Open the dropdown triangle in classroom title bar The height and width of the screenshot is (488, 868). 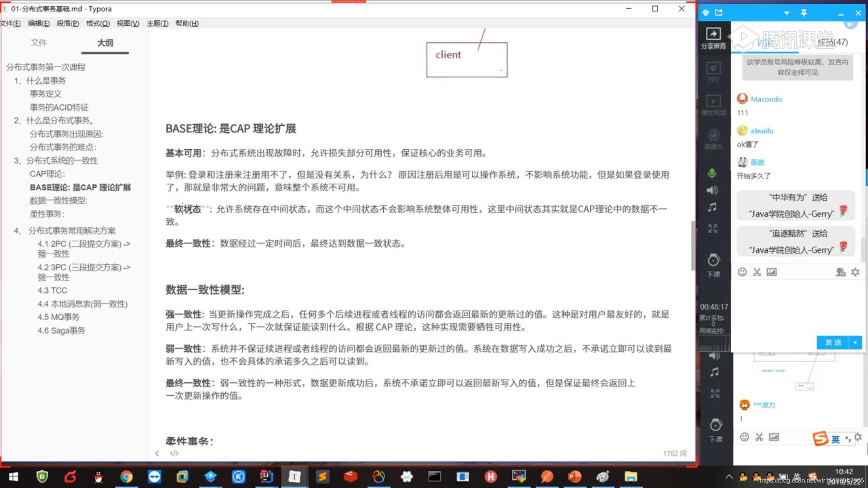[787, 13]
